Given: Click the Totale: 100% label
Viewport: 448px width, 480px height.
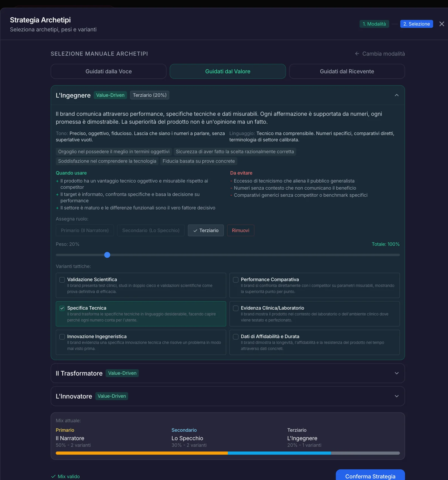Looking at the screenshot, I should 386,244.
